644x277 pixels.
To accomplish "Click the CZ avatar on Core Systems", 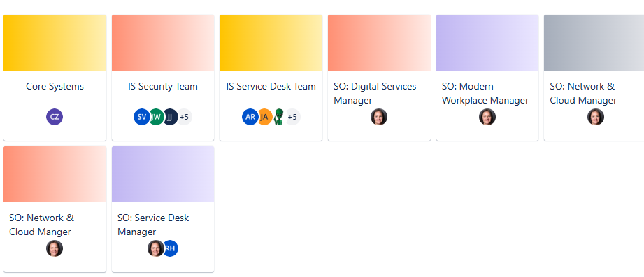I will 55,117.
